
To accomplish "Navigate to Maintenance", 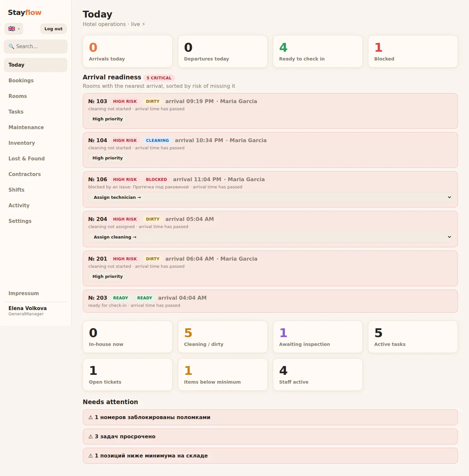I will (36, 127).
